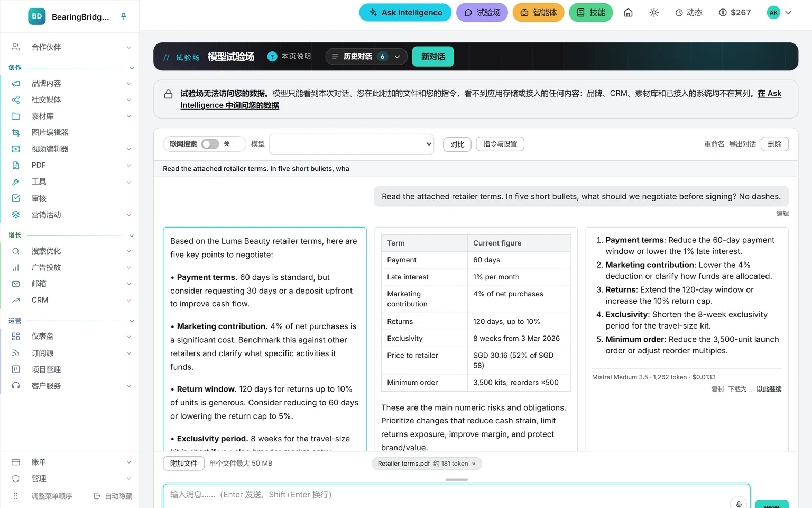Open the user menu chevron next to AK
The width and height of the screenshot is (812, 508).
(788, 13)
